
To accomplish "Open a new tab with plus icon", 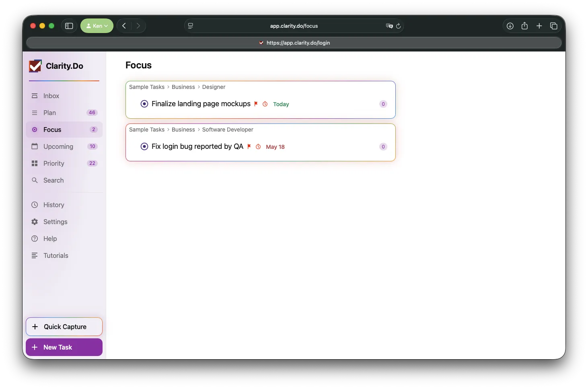I will [539, 26].
